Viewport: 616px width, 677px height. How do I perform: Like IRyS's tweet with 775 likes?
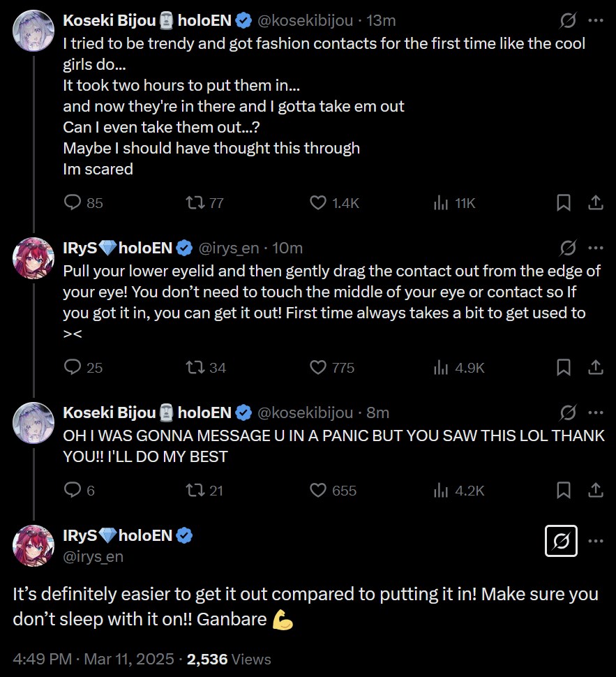(x=318, y=368)
